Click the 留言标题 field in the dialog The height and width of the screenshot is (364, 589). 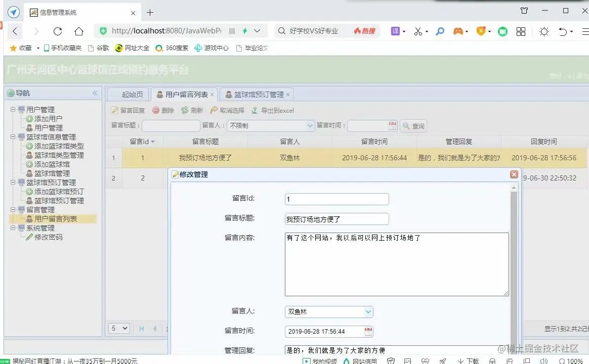pos(336,219)
